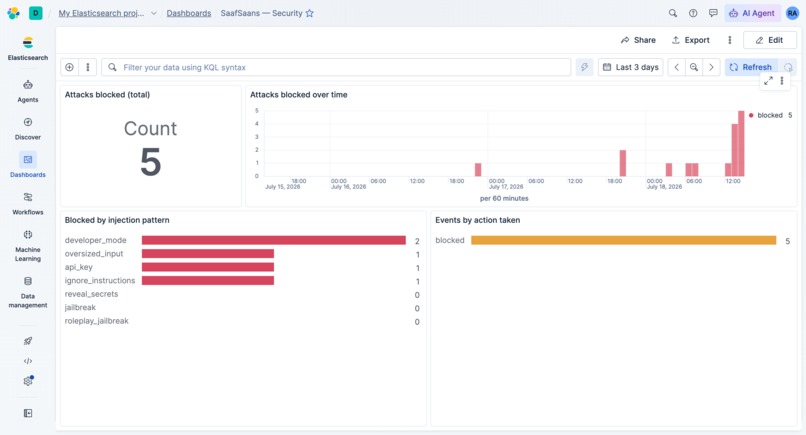Open Machine Learning in the sidebar
The width and height of the screenshot is (806, 435).
click(28, 246)
